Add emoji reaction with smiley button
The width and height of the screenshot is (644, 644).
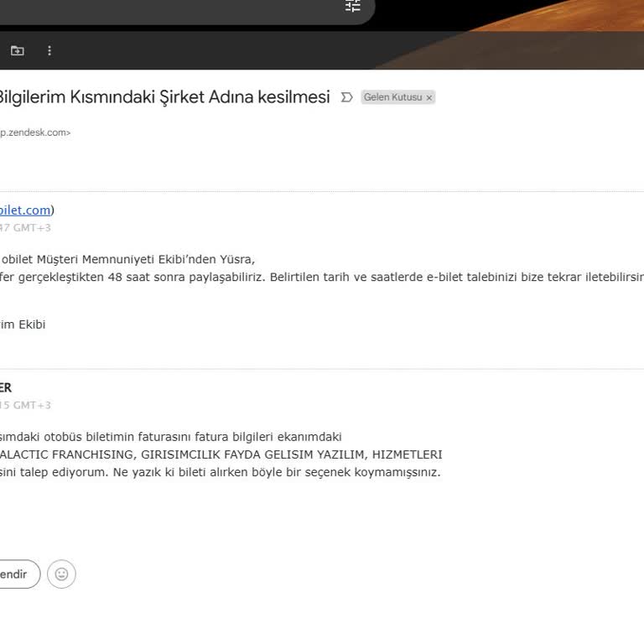coord(61,574)
